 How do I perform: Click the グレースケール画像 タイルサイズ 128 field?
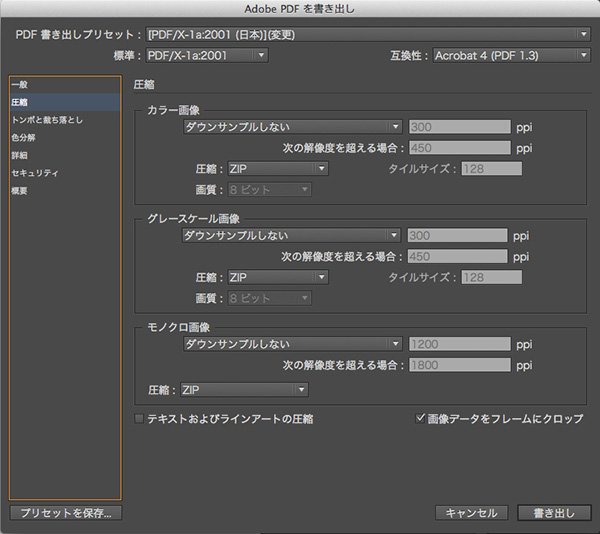(x=492, y=277)
